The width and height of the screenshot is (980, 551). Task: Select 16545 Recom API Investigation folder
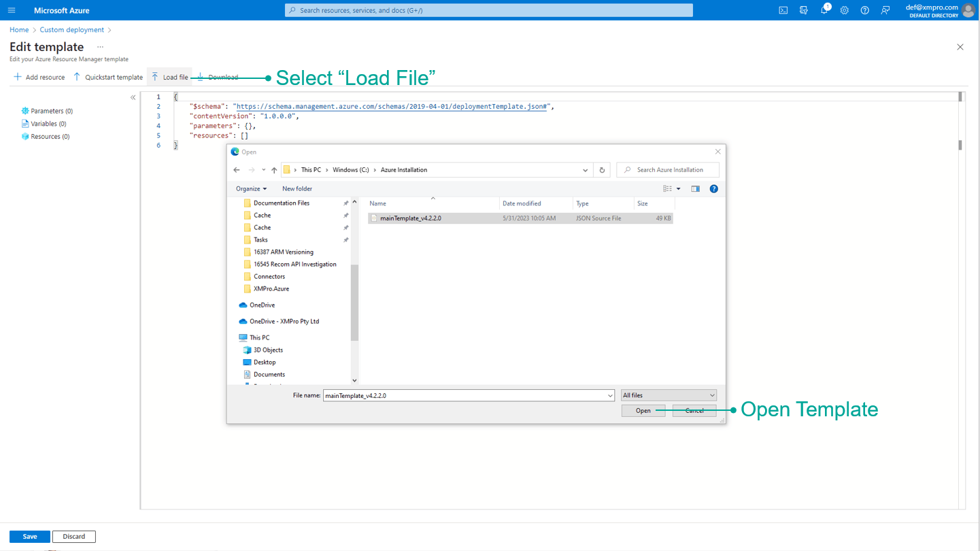pyautogui.click(x=296, y=264)
